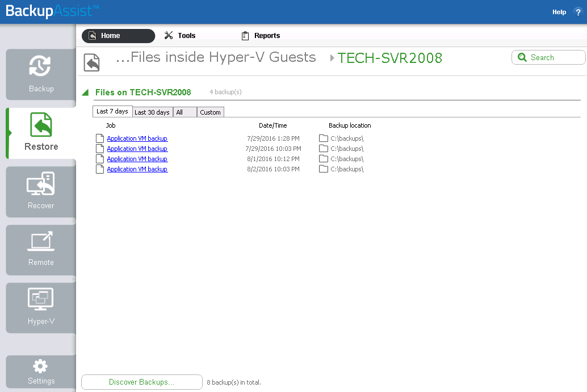
Task: Select the Last 30 days filter tab
Action: [152, 112]
